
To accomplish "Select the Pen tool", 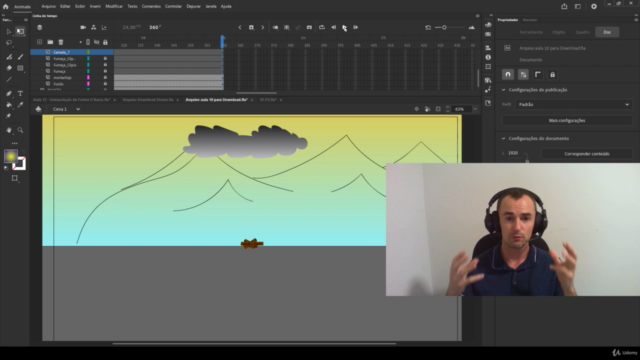I will coord(9,93).
